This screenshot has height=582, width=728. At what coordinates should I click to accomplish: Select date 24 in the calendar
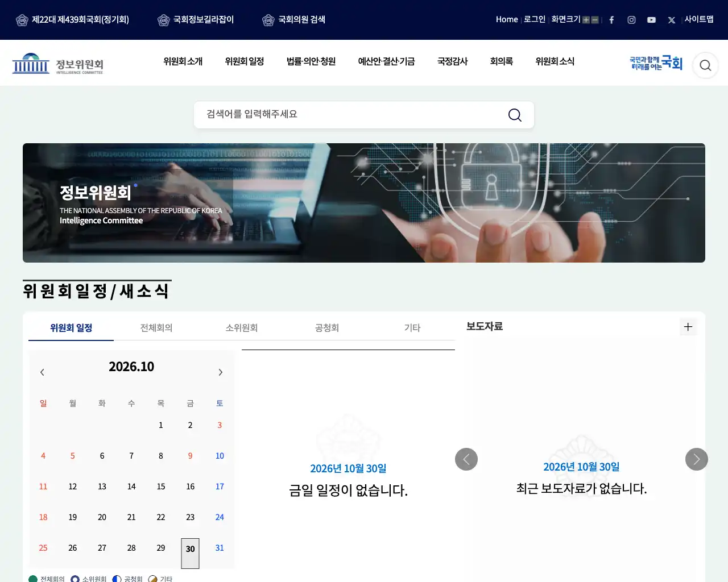click(220, 517)
